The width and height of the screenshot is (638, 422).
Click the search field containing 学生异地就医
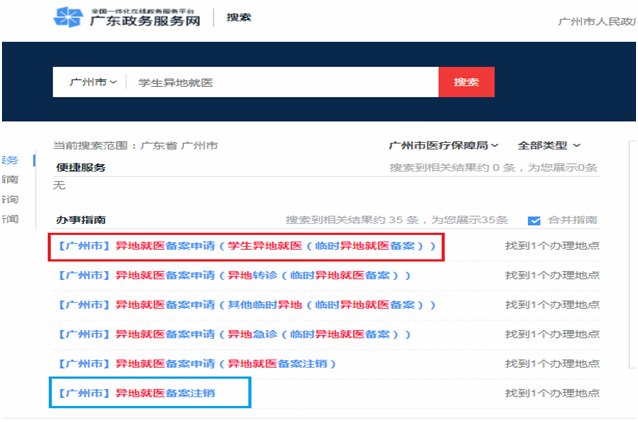coord(285,82)
